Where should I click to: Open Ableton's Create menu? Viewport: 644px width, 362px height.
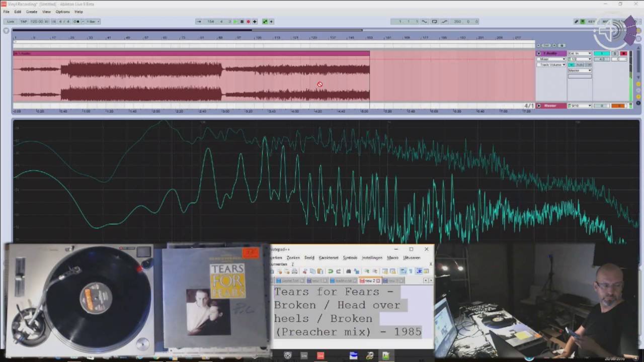32,12
